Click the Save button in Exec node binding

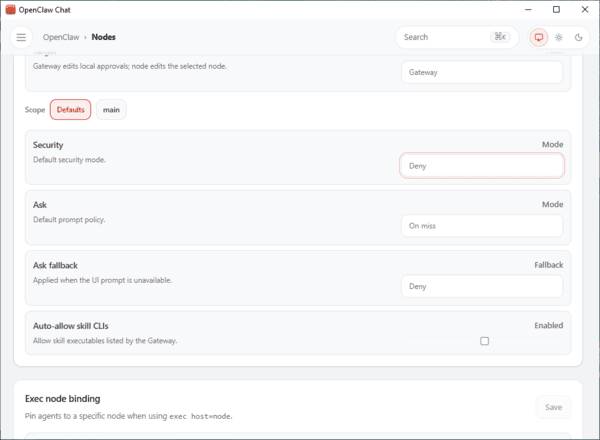553,406
